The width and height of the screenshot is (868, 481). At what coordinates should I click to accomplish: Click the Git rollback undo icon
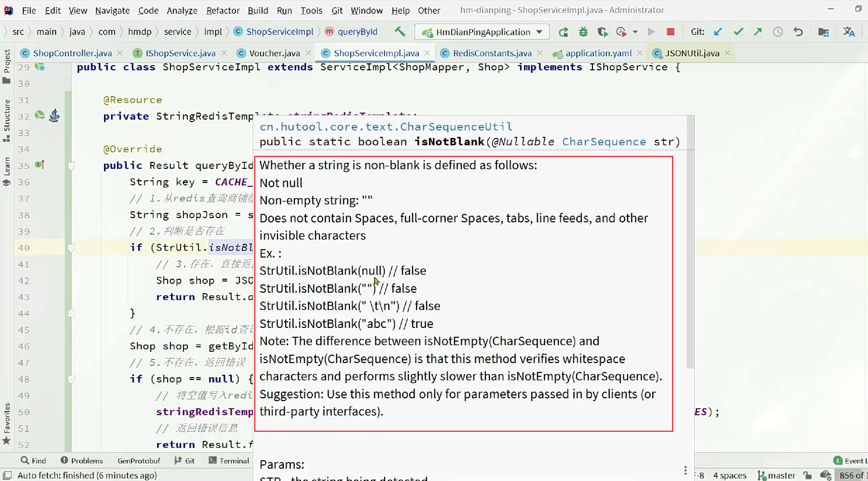tap(798, 32)
